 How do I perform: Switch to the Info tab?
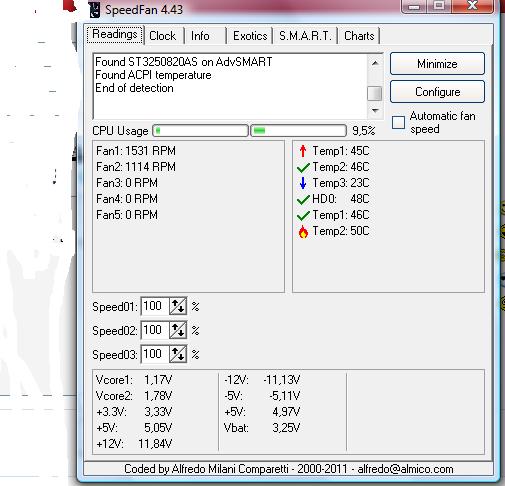click(200, 36)
